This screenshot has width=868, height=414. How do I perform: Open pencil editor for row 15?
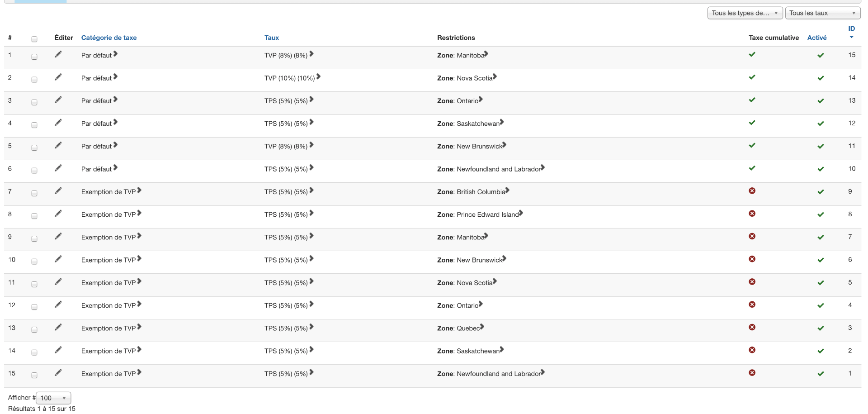tap(58, 373)
